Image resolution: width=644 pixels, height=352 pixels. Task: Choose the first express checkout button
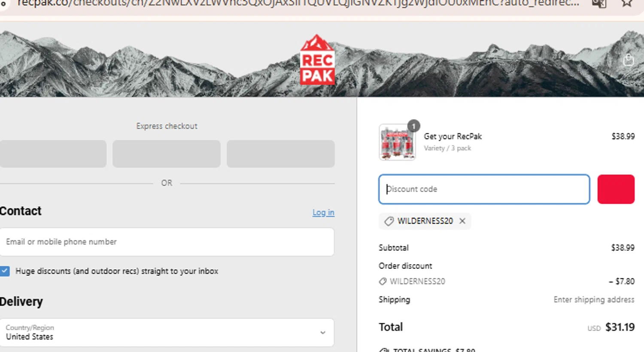pyautogui.click(x=53, y=153)
